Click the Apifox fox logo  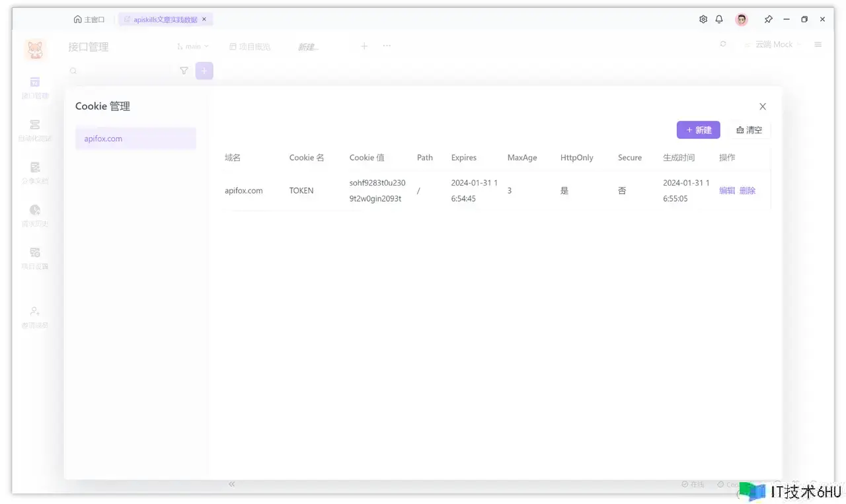tap(35, 49)
